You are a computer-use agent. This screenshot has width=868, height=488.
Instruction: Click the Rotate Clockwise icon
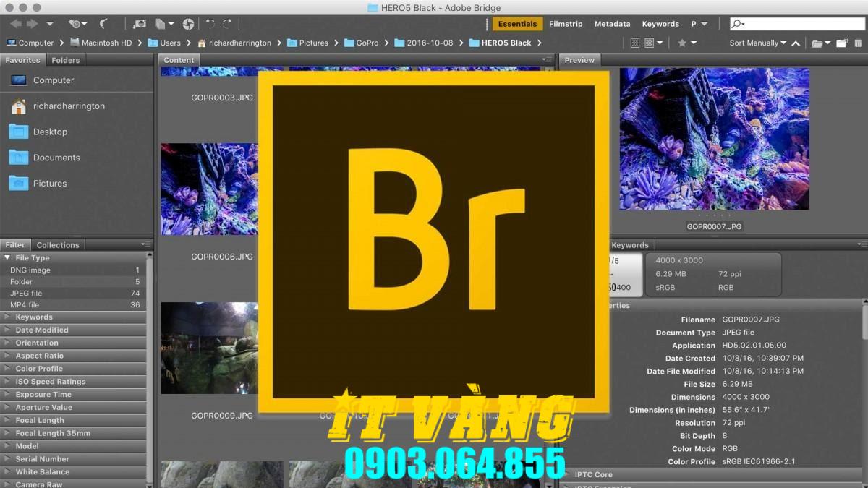(225, 23)
